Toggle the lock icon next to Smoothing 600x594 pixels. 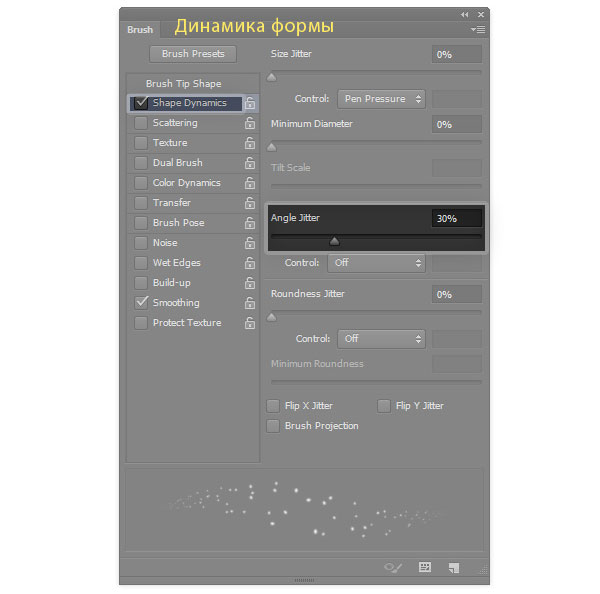click(x=250, y=303)
